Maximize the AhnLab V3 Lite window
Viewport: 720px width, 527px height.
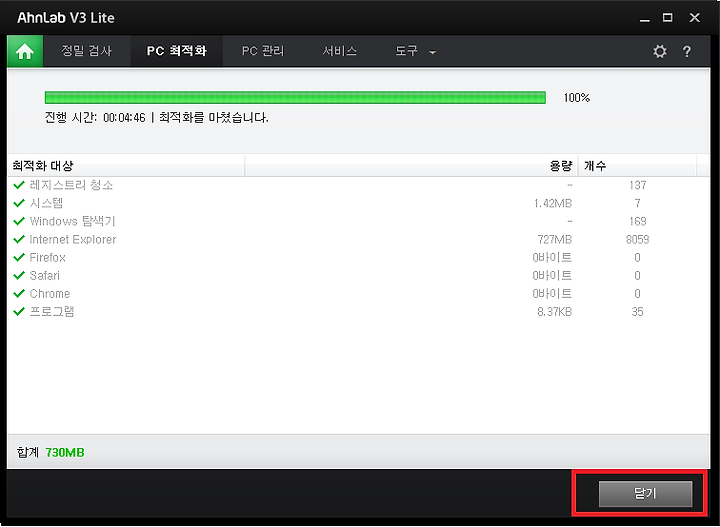(668, 18)
